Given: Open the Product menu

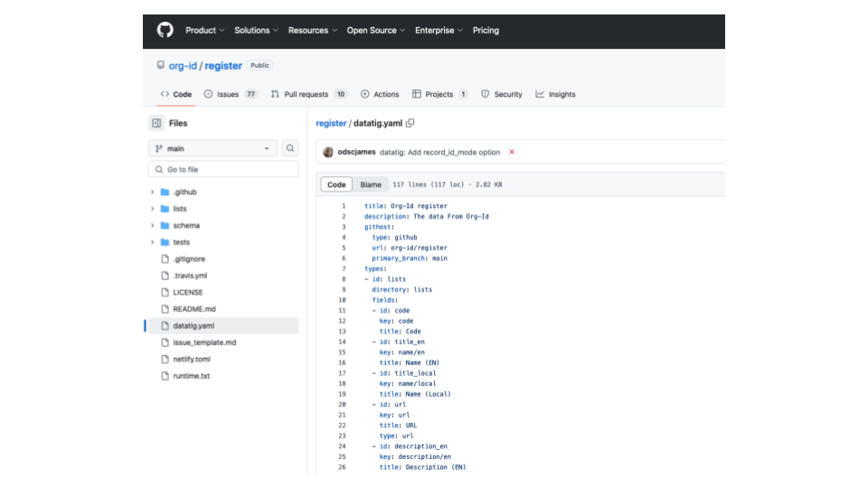Looking at the screenshot, I should click(x=205, y=31).
